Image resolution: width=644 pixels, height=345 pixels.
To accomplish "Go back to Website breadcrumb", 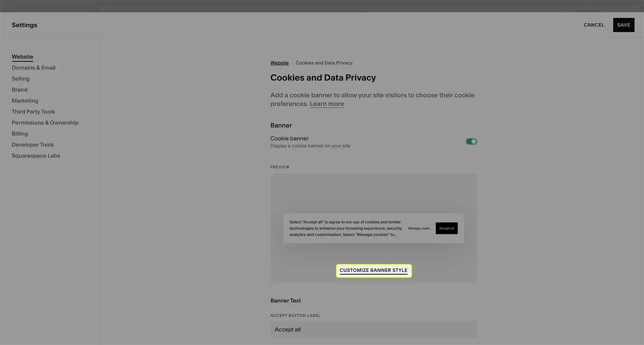I will point(279,63).
